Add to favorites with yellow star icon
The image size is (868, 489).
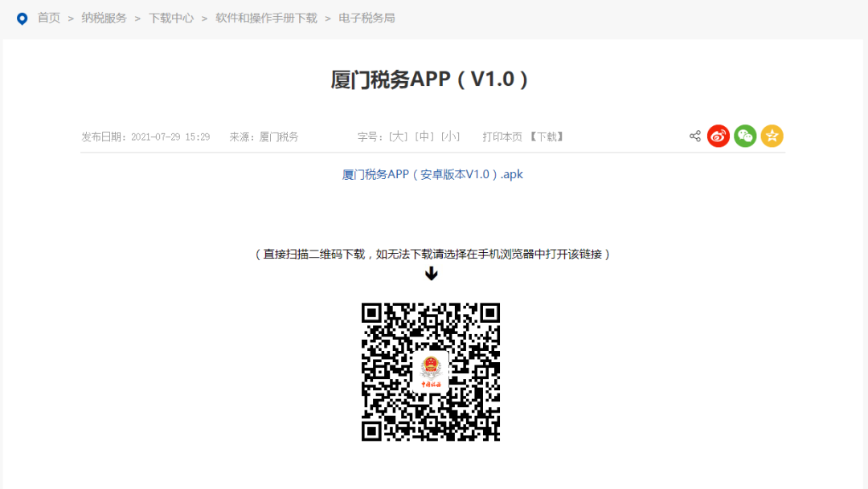(x=772, y=136)
